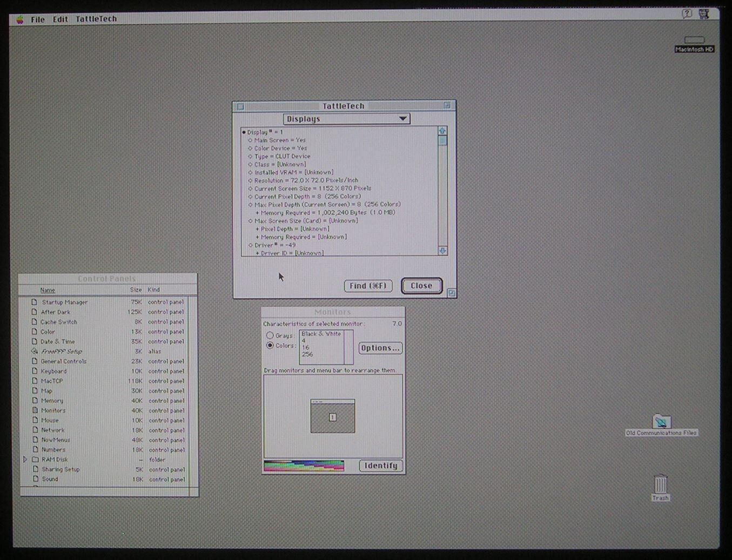Select the Numbers control panel icon
The image size is (732, 560).
(x=35, y=449)
